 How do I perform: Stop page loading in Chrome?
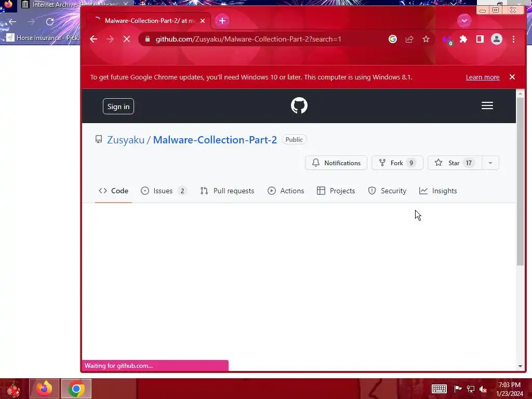(127, 39)
